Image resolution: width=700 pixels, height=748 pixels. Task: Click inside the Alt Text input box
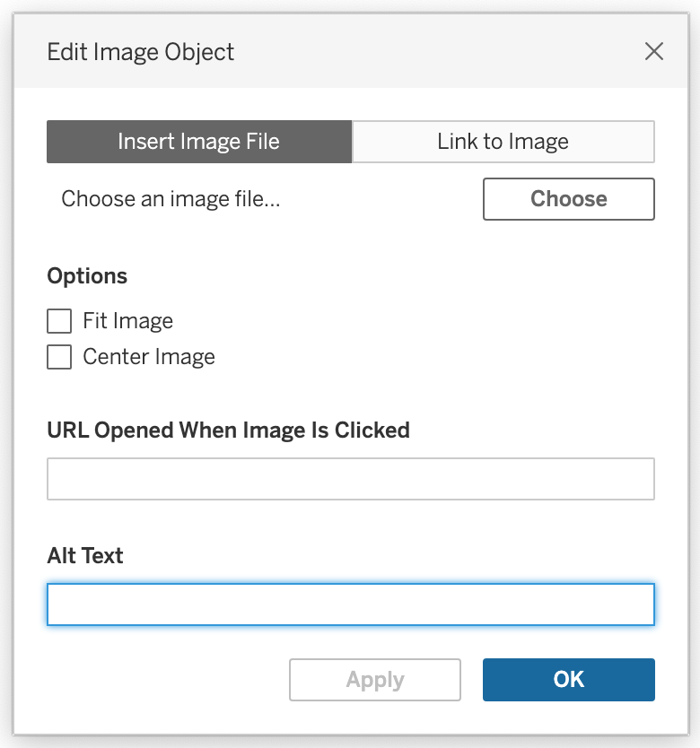tap(350, 604)
